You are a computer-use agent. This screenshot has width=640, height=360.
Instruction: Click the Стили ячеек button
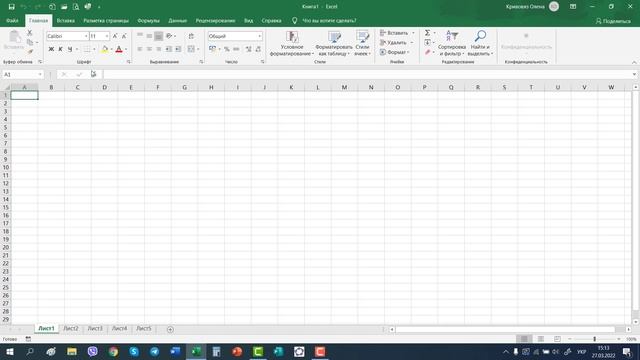point(362,44)
